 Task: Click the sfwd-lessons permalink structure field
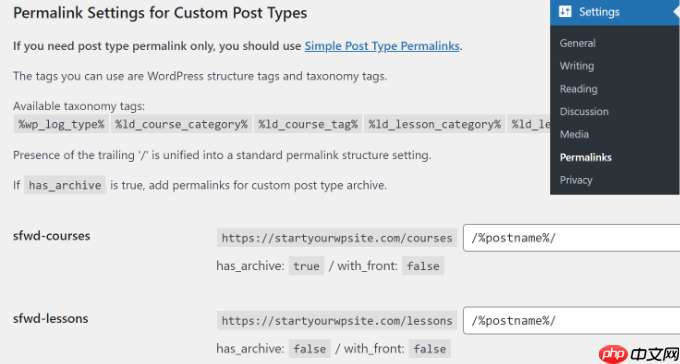click(572, 321)
